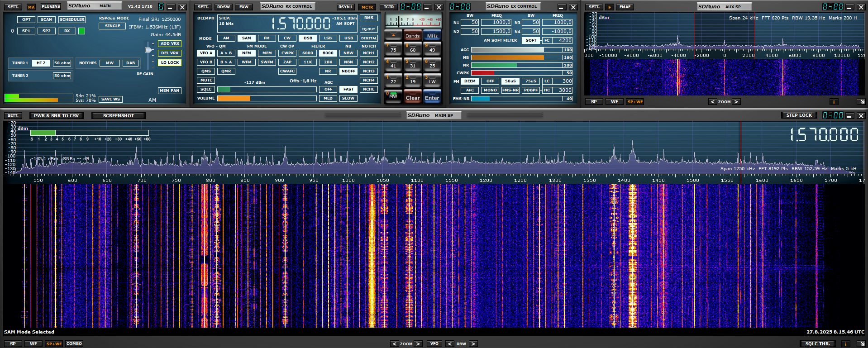Select the 41 m band keypad button

point(393,64)
